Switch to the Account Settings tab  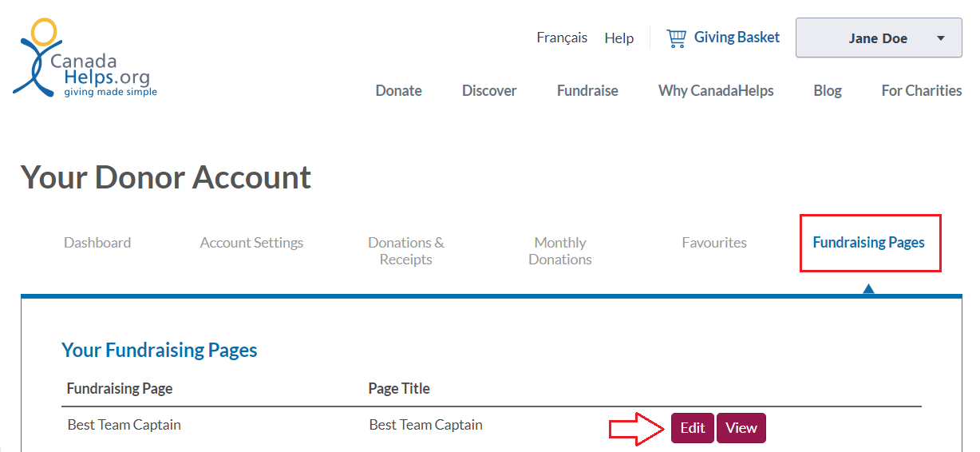(x=251, y=242)
